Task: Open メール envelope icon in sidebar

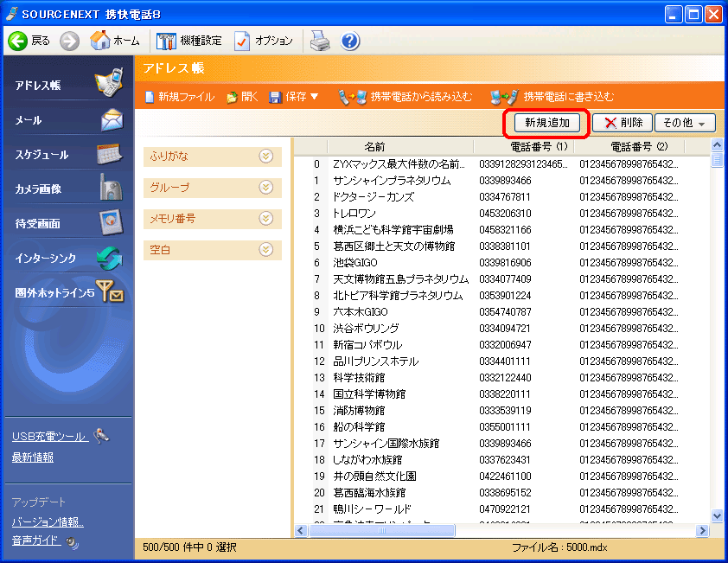Action: click(112, 120)
